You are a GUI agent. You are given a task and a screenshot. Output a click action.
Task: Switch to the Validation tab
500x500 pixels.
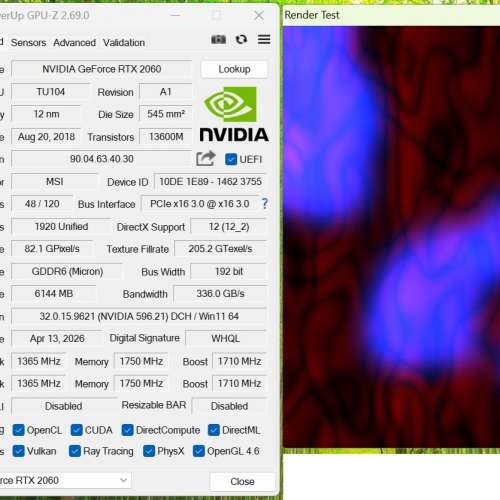124,43
